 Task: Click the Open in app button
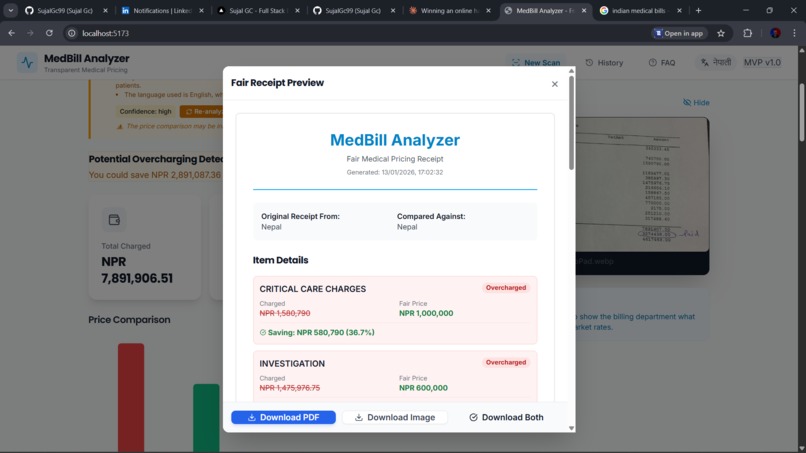pos(679,33)
